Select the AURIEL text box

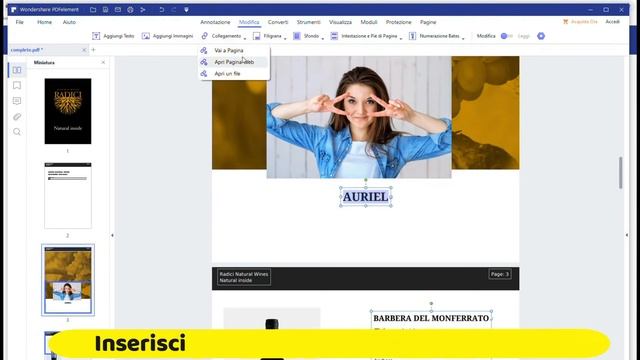[x=366, y=197]
